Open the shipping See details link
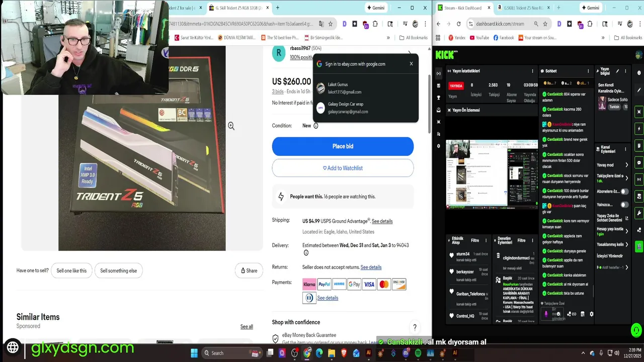This screenshot has height=362, width=644. coord(382,221)
